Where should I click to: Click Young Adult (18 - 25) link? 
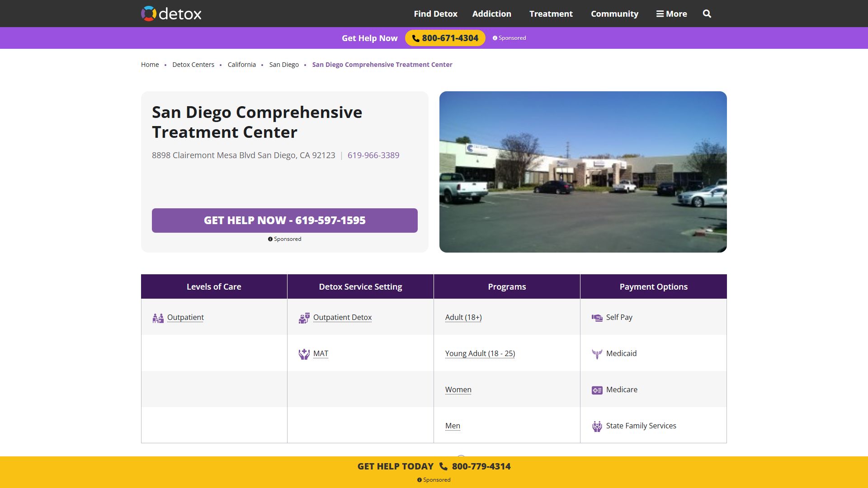pyautogui.click(x=480, y=353)
